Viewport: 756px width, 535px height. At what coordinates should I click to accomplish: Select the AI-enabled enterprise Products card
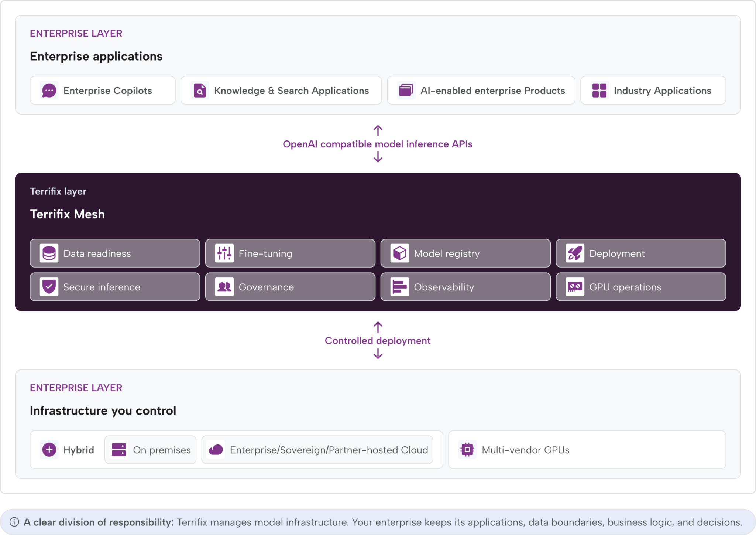(x=481, y=91)
